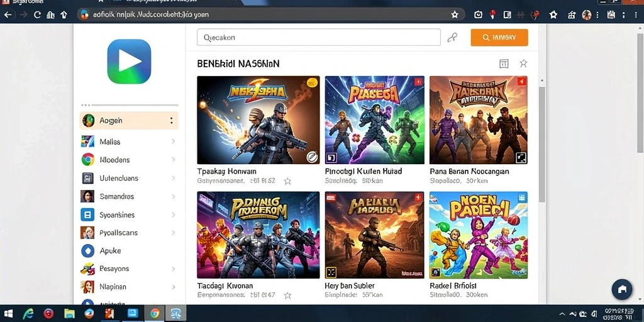Image resolution: width=644 pixels, height=322 pixels.
Task: Open the Mallas sidebar category
Action: [x=129, y=142]
